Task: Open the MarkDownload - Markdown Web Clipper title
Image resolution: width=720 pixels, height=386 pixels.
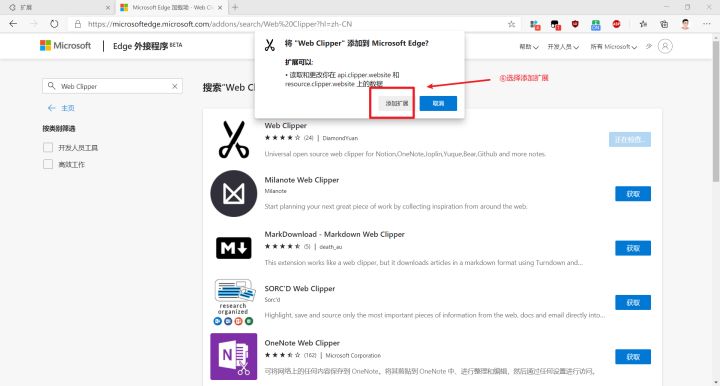Action: coord(334,234)
